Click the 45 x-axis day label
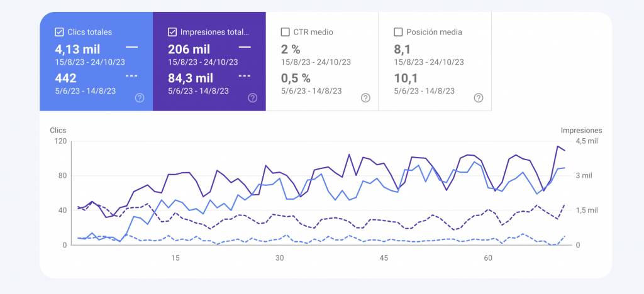 point(384,258)
